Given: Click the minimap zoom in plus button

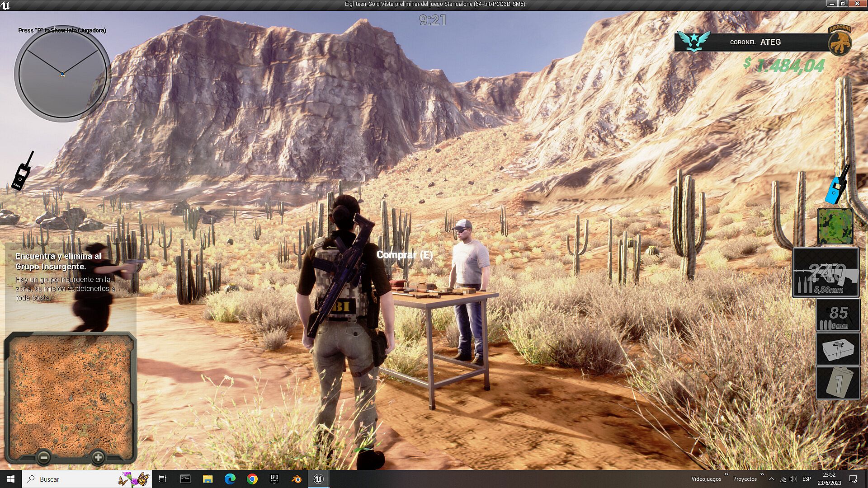Looking at the screenshot, I should coord(98,457).
